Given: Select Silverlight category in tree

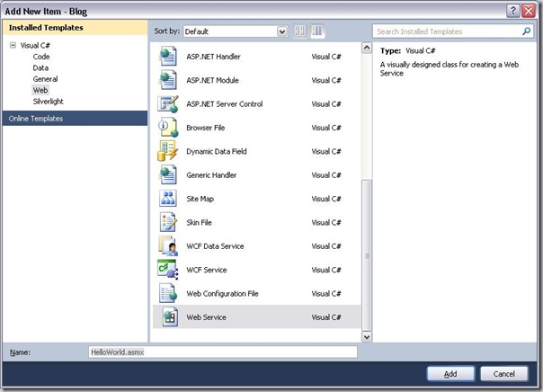Looking at the screenshot, I should coord(49,102).
